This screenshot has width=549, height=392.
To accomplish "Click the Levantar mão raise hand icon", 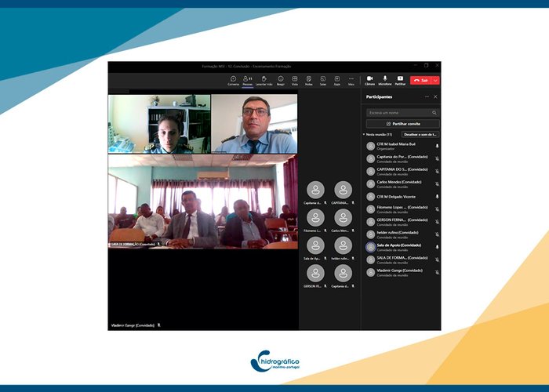I will tap(264, 79).
